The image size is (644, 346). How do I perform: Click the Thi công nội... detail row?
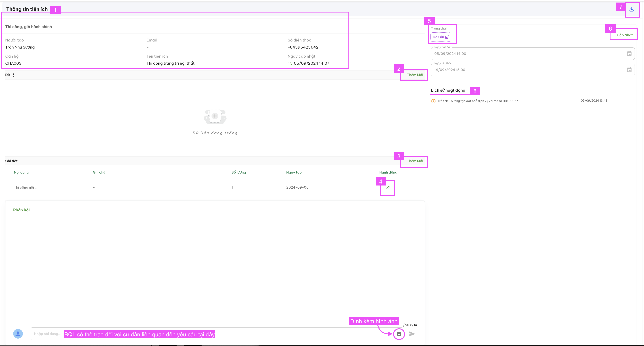215,187
